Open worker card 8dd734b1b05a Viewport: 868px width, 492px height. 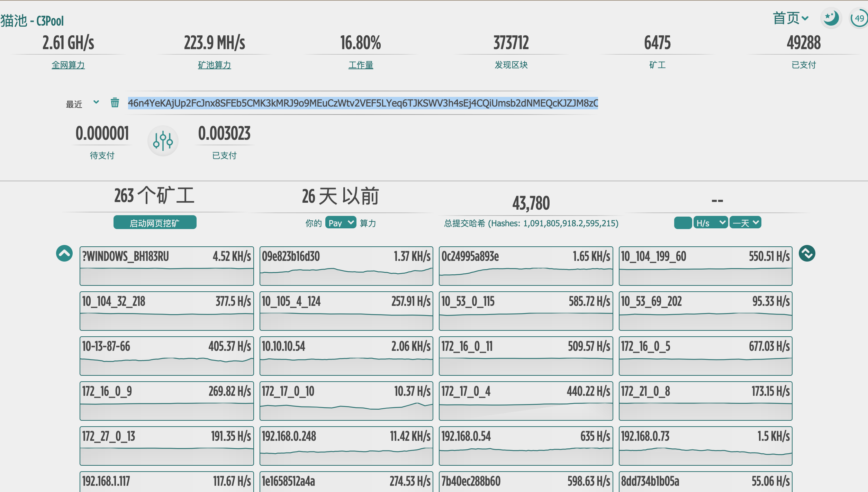point(706,482)
